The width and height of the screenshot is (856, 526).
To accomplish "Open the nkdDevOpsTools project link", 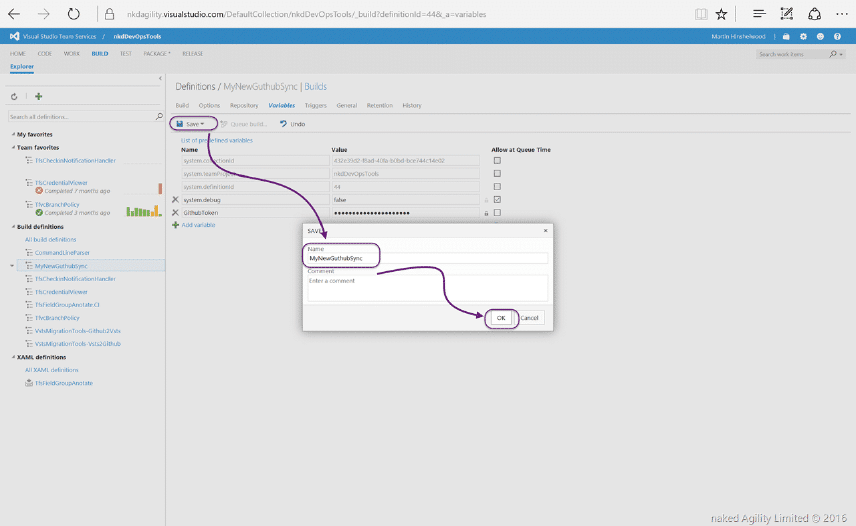I will click(x=137, y=37).
